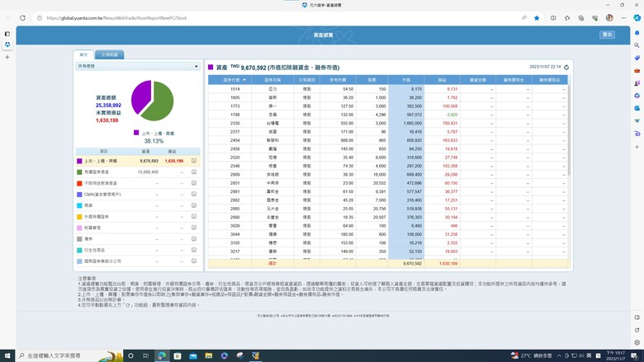Select the 有價證券借貸 category row
Image resolution: width=644 pixels, height=362 pixels.
[138, 172]
